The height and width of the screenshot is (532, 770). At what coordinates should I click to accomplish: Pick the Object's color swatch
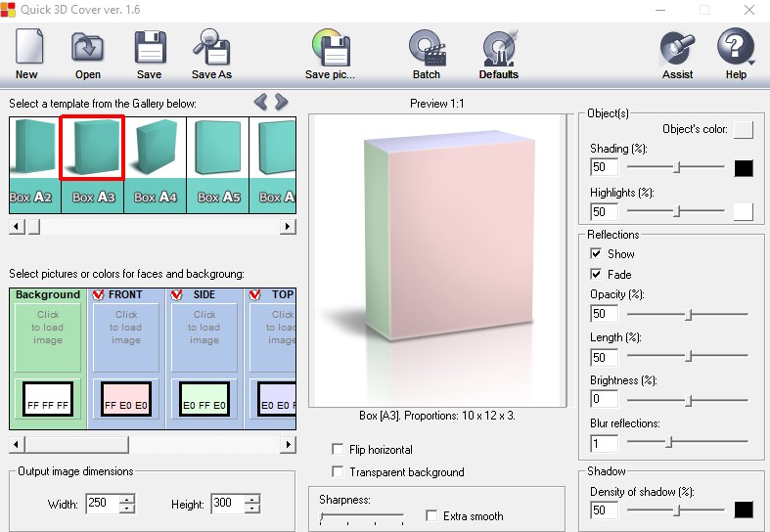click(744, 129)
